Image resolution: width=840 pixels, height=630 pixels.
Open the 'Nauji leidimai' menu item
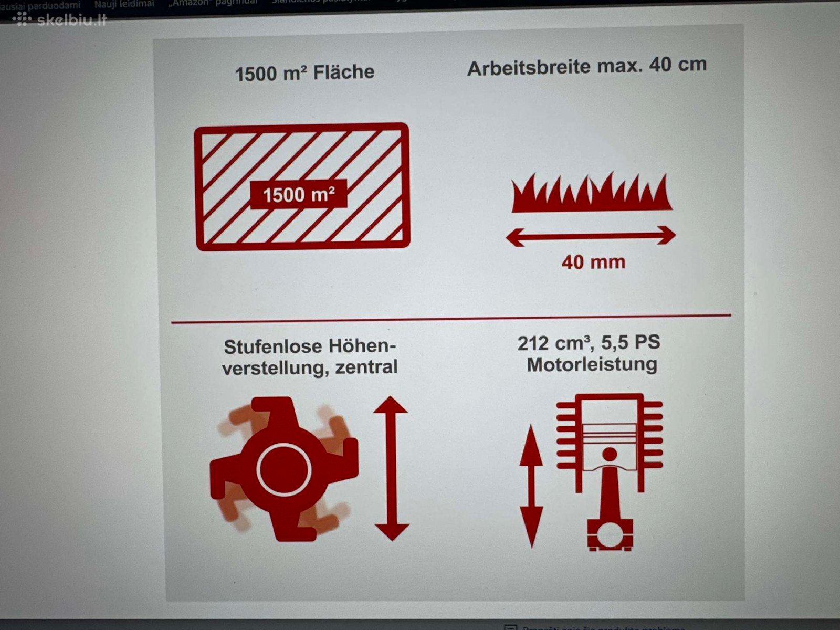pyautogui.click(x=124, y=4)
